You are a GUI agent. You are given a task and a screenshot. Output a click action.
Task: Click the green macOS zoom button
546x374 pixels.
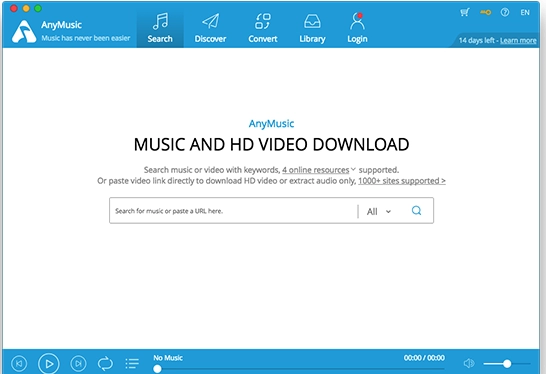[38, 8]
